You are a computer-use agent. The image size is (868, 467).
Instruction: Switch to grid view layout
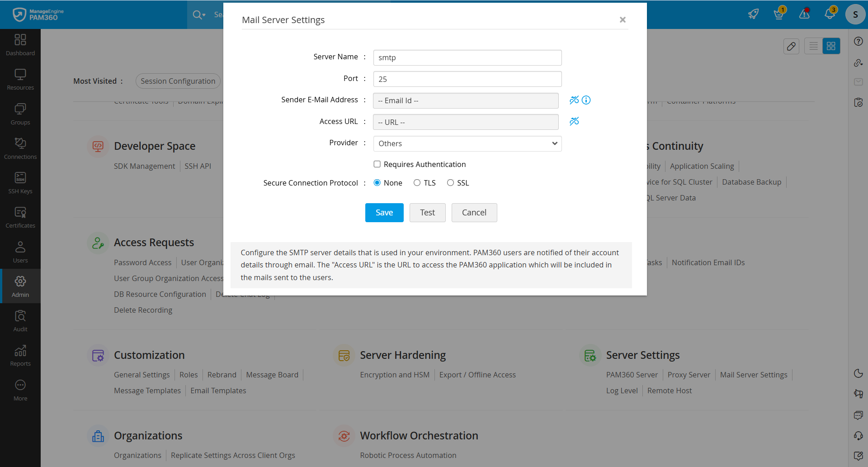click(x=831, y=46)
